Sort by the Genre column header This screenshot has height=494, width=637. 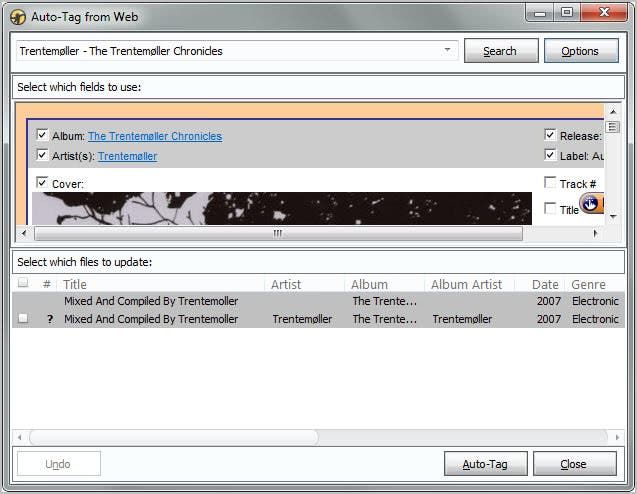[595, 284]
